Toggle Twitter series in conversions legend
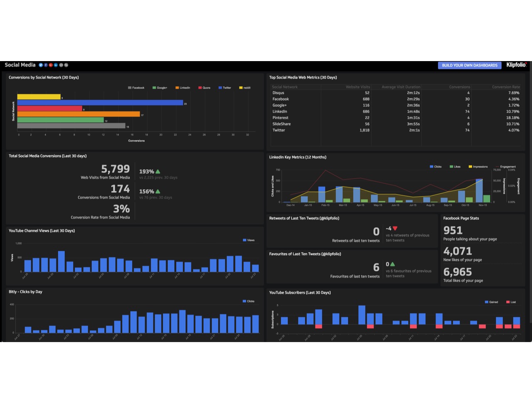This screenshot has height=399, width=532. [x=225, y=88]
